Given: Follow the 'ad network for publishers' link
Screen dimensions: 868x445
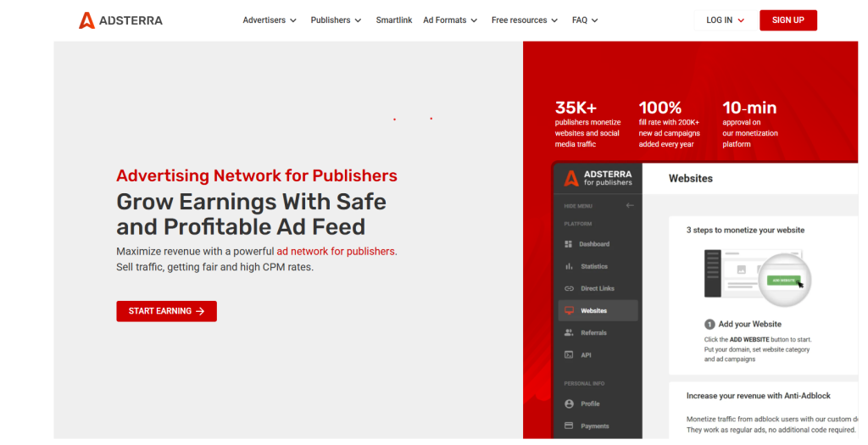Looking at the screenshot, I should [x=336, y=251].
